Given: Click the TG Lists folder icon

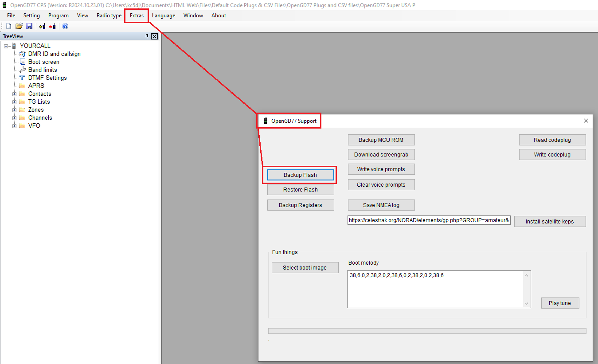Looking at the screenshot, I should click(x=23, y=102).
